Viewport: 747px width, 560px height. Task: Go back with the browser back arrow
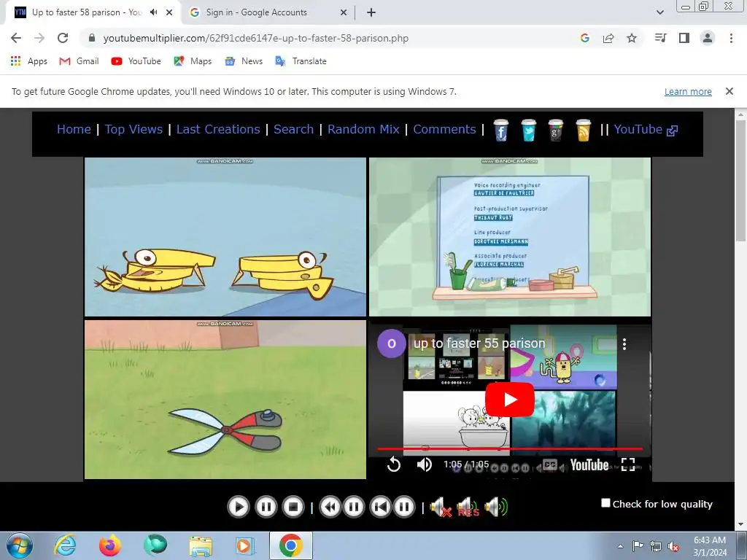pyautogui.click(x=16, y=38)
